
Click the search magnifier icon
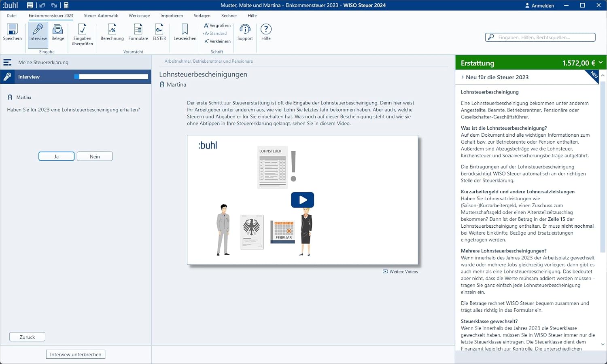pyautogui.click(x=491, y=37)
